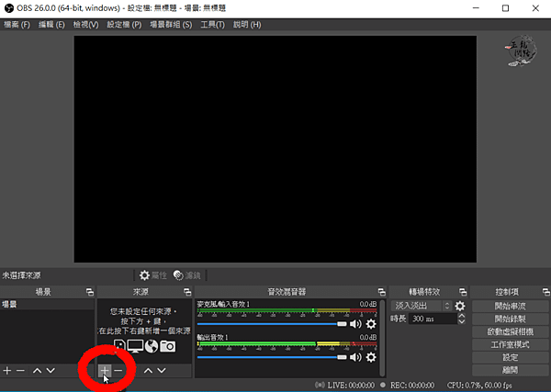Pop out the 音效混音器 dock panel
The width and height of the screenshot is (551, 392).
(x=382, y=292)
